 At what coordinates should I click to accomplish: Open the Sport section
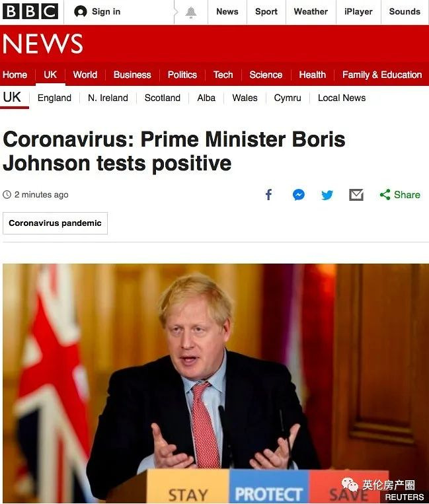point(266,12)
